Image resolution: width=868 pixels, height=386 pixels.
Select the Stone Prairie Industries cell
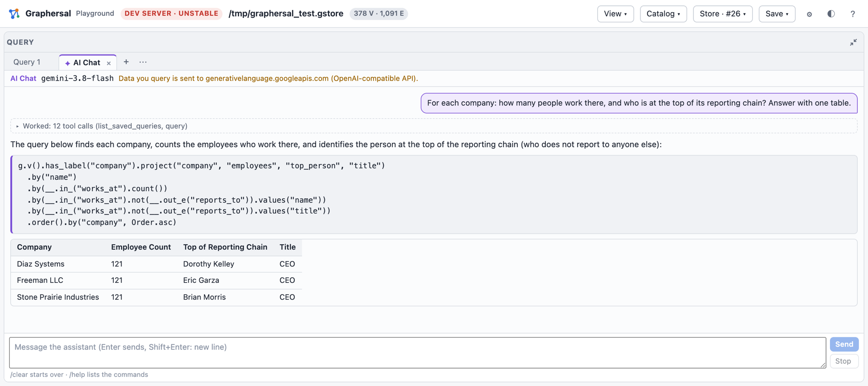point(58,297)
